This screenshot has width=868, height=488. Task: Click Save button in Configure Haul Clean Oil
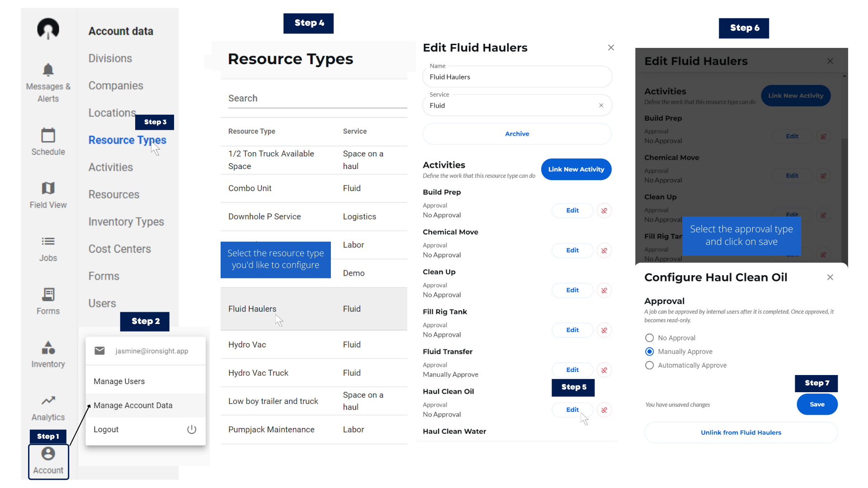[816, 404]
